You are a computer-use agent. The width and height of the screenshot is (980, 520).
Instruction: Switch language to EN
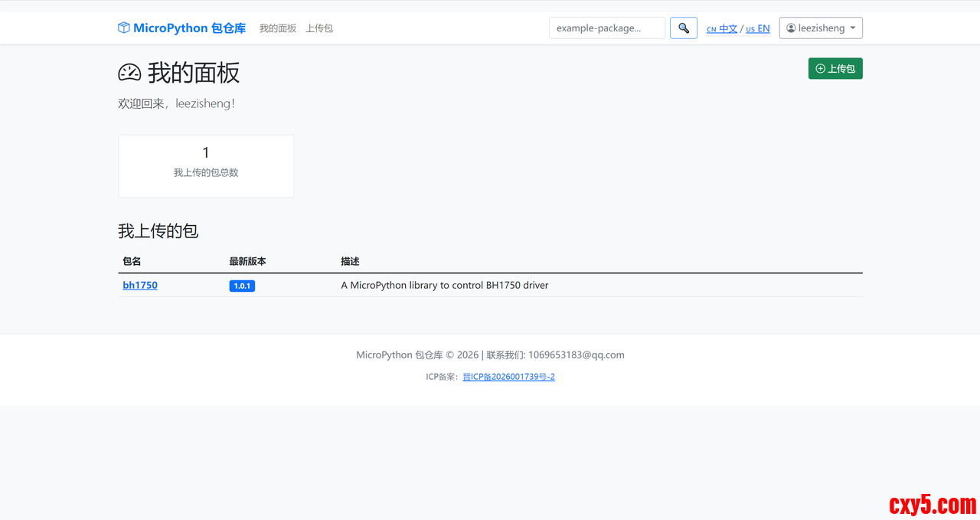tap(758, 29)
